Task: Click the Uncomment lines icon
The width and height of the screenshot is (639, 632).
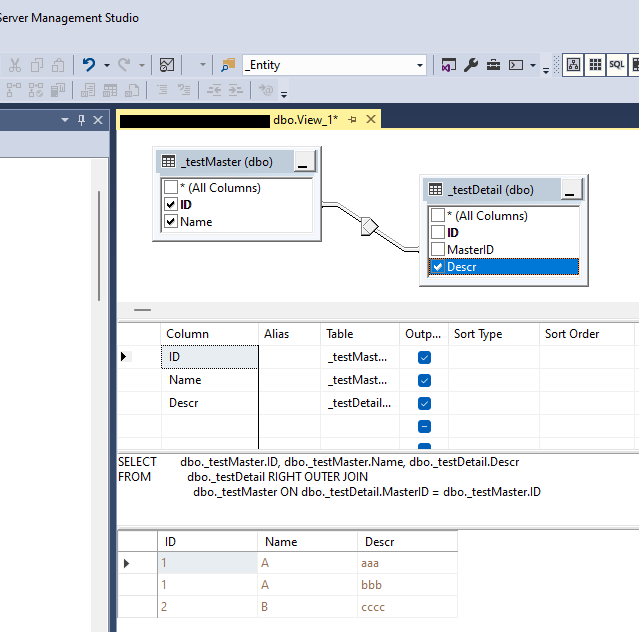Action: [x=184, y=90]
